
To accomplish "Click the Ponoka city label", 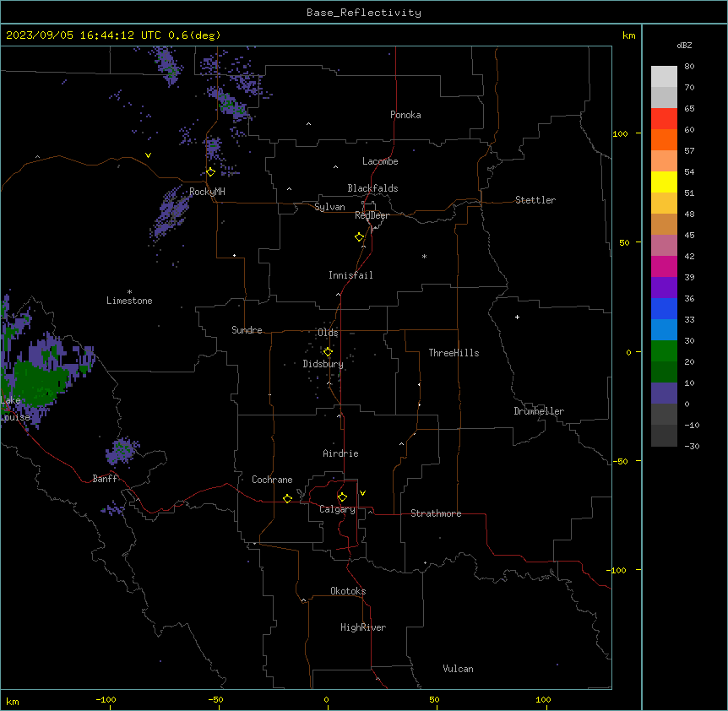I will point(405,115).
